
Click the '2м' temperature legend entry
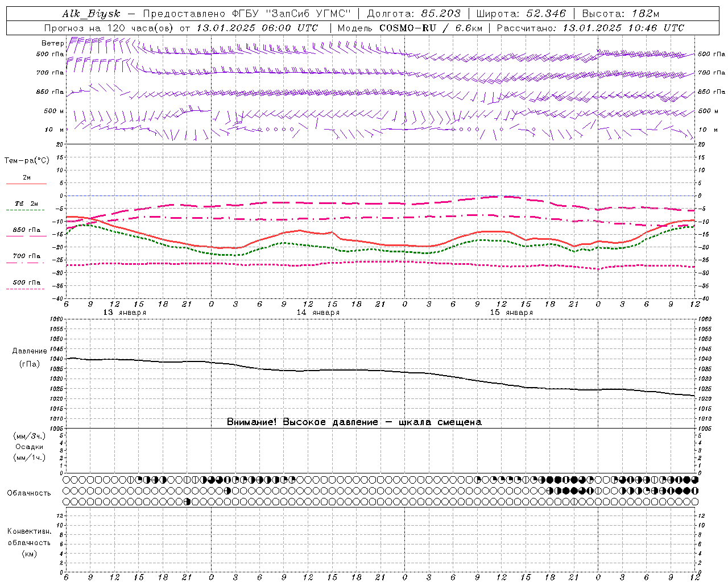(x=27, y=177)
